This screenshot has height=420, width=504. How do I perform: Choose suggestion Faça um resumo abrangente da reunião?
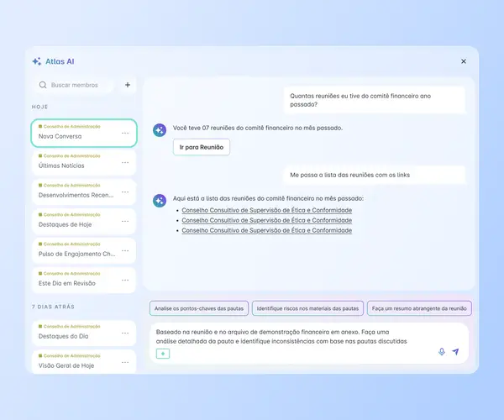(x=419, y=308)
